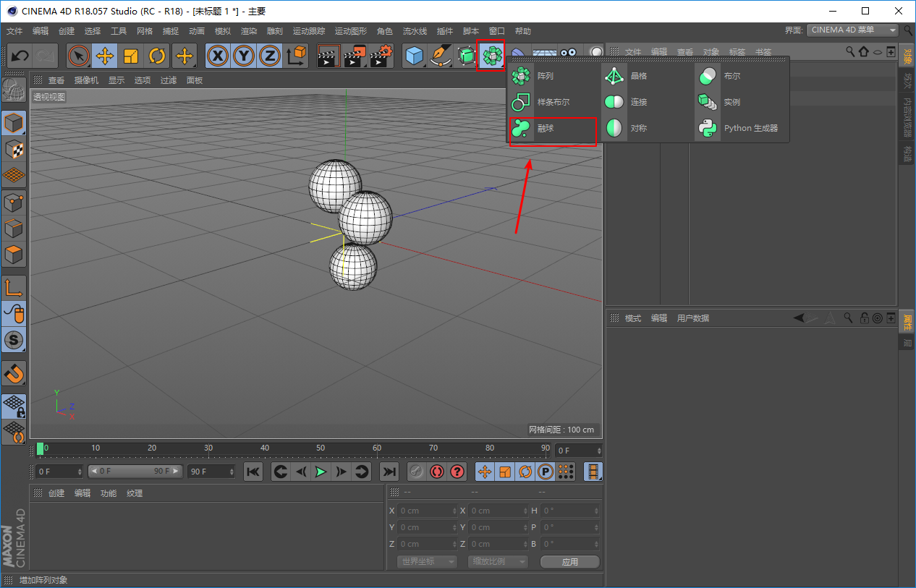Open the 显示 viewport menu
The height and width of the screenshot is (588, 916).
116,80
